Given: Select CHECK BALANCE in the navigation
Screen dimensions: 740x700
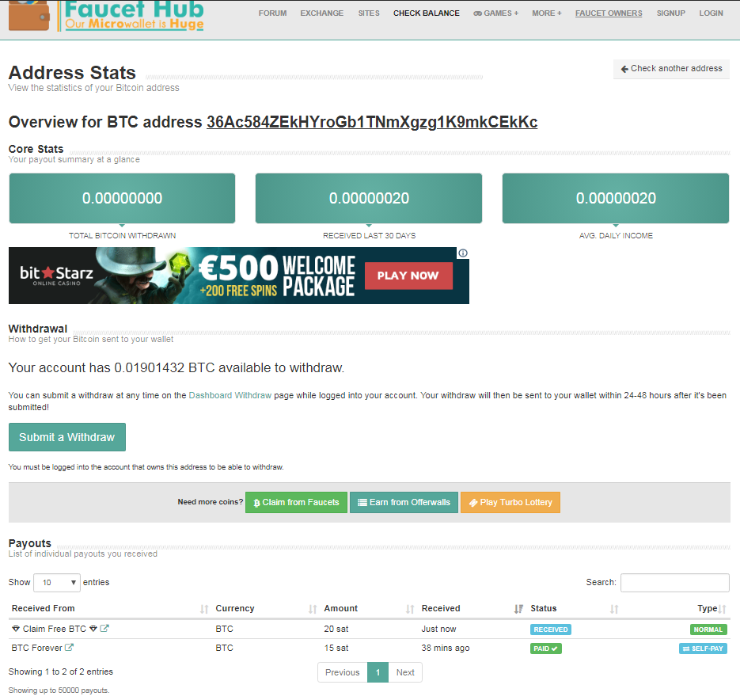Looking at the screenshot, I should [x=426, y=13].
